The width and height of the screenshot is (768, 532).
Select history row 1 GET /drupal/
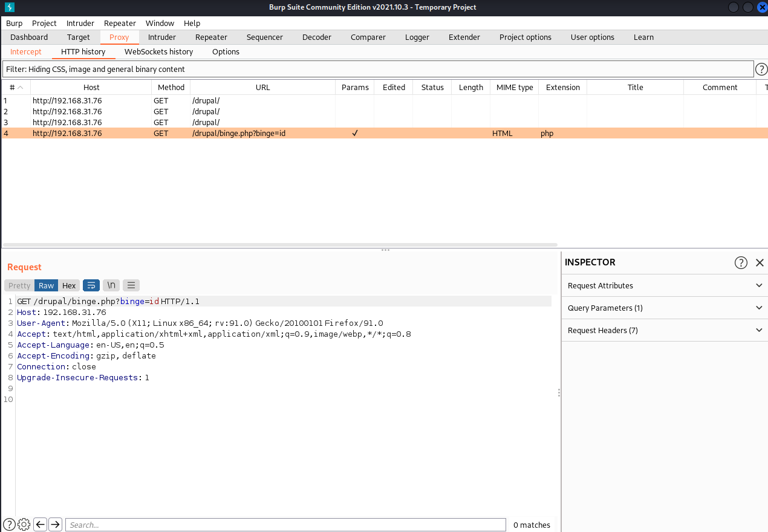385,100
